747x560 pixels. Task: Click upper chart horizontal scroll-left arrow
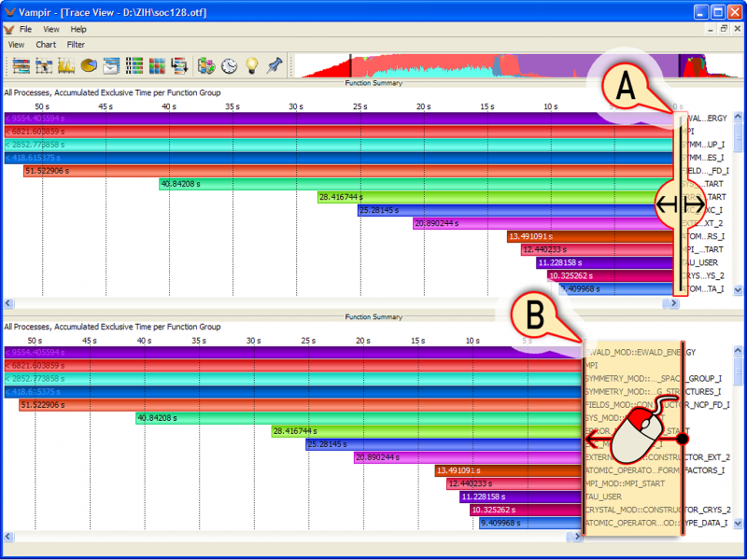tap(8, 302)
